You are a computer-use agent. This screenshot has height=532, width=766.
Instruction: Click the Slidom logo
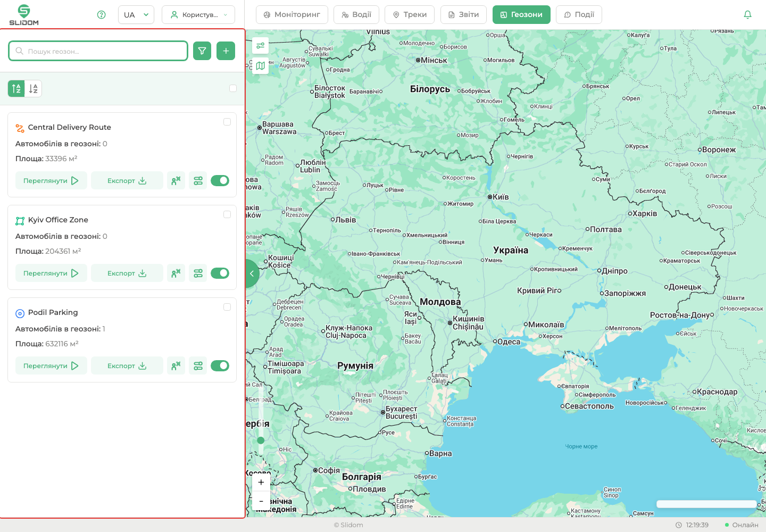[24, 15]
